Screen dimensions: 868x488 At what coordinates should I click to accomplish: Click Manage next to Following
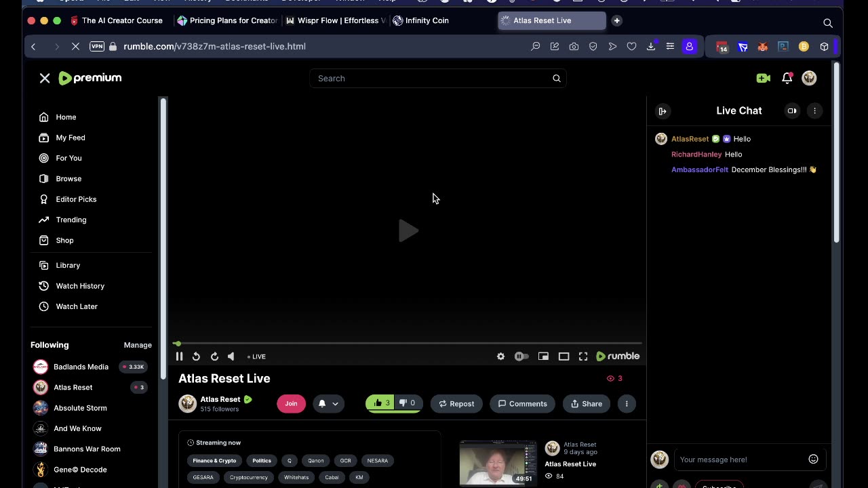click(138, 345)
